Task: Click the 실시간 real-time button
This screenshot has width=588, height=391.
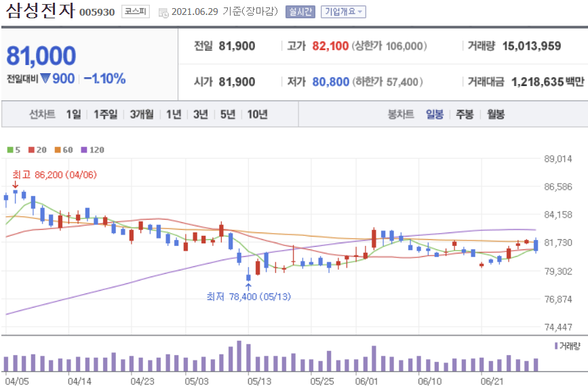Action: pyautogui.click(x=300, y=12)
